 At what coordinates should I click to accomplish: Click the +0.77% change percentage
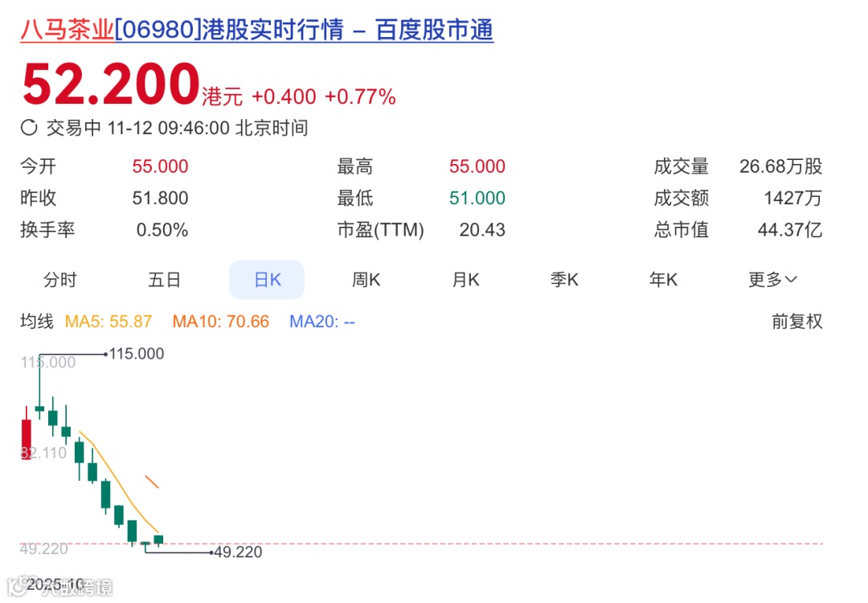tap(360, 96)
